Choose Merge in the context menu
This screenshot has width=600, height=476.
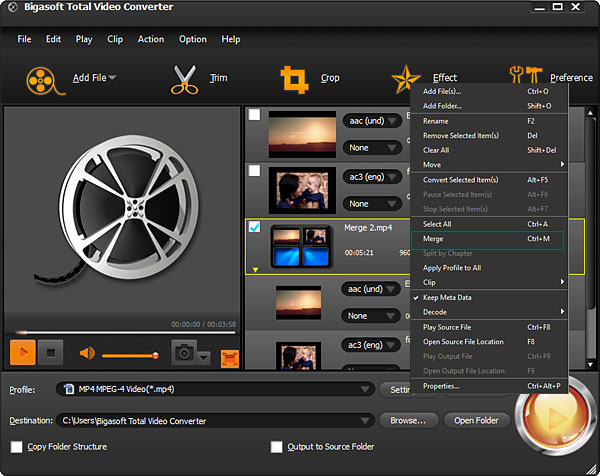(487, 239)
